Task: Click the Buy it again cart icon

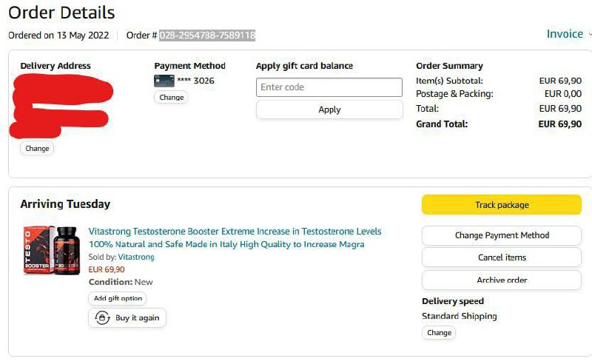Action: [101, 318]
